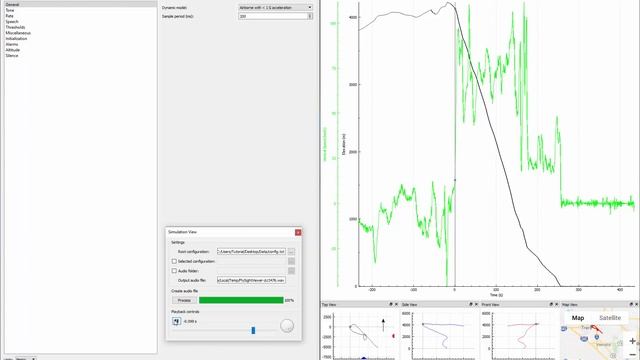Screen dimensions: 640x360
Task: Click the Output audio file path field
Action: (251, 280)
